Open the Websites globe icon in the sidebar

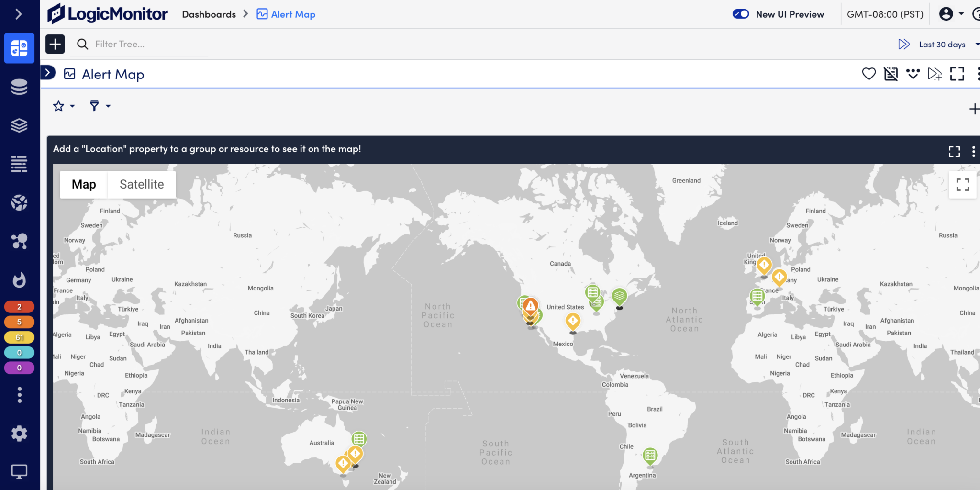coord(19,202)
